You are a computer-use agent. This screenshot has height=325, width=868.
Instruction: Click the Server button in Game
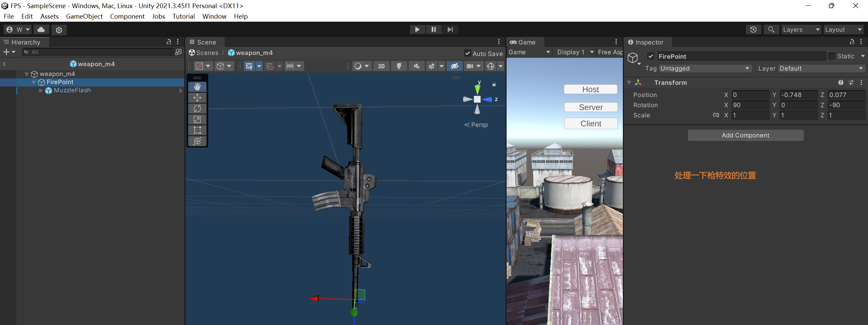point(591,107)
